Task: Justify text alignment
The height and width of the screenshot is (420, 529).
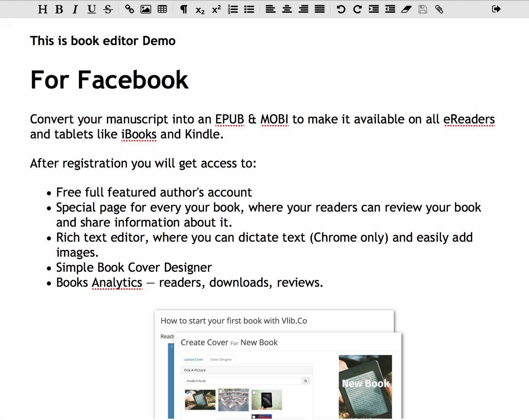Action: coord(320,9)
